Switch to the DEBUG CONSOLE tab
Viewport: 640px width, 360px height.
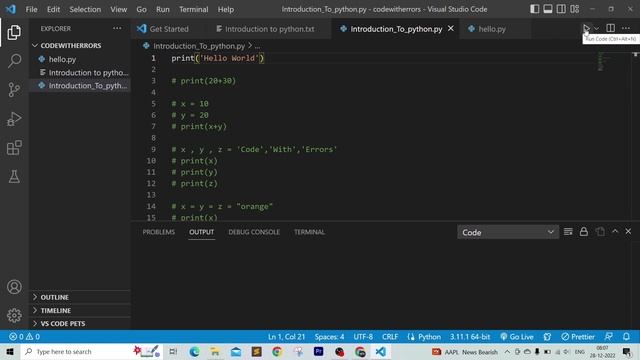254,232
